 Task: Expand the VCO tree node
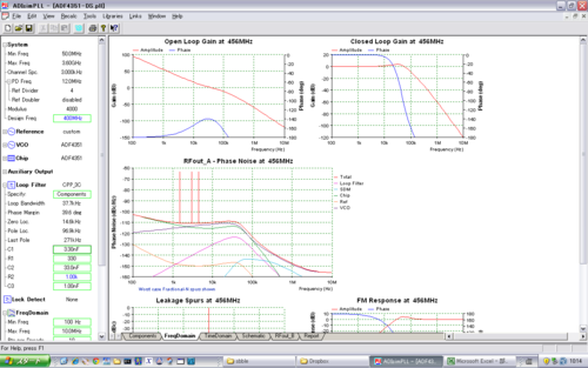5,145
